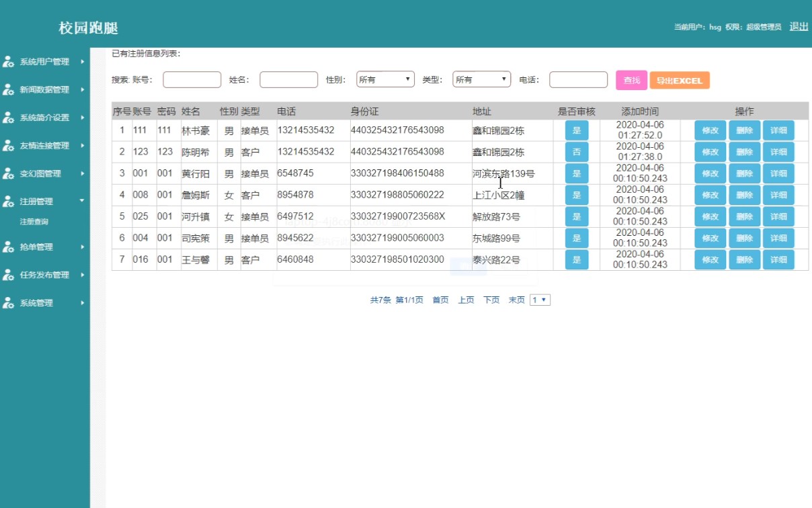This screenshot has height=508, width=812.
Task: Click 修改 for 王与馨 row
Action: pos(710,259)
